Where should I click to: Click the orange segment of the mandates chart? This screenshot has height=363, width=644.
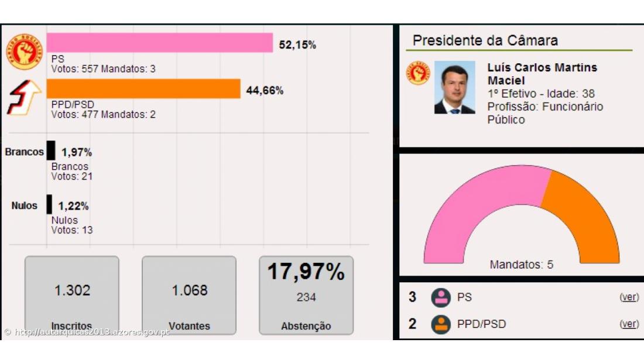tap(585, 217)
